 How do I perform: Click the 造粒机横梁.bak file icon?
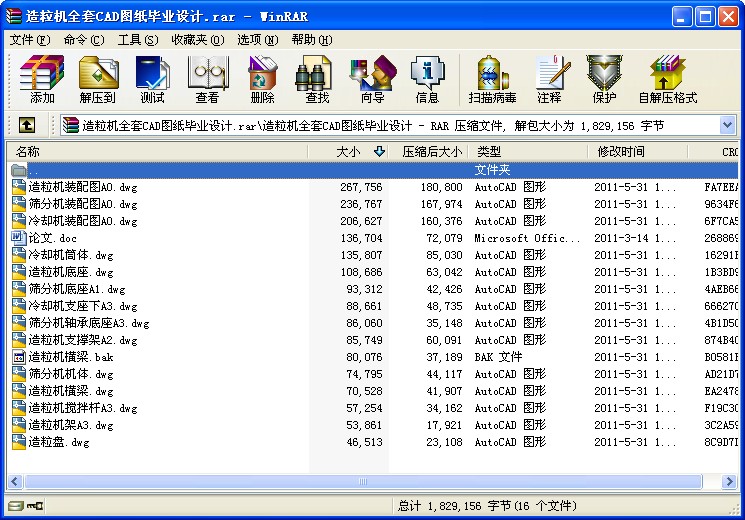[19, 357]
